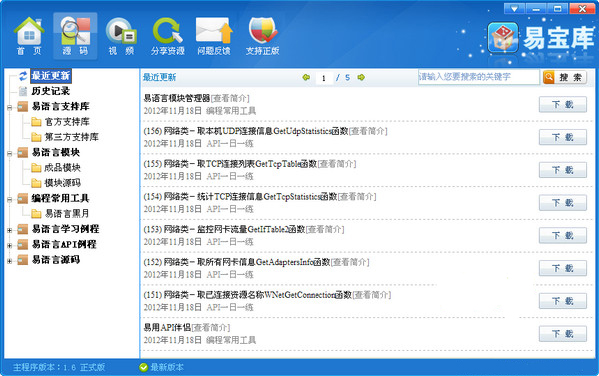View 查看简介 for GetIfTable2 entry

coord(325,229)
